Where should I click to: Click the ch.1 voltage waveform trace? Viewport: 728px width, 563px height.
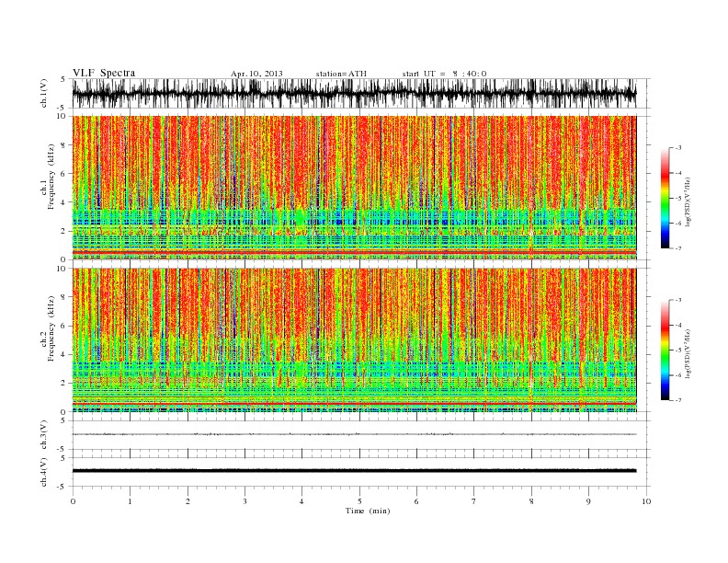(x=354, y=93)
